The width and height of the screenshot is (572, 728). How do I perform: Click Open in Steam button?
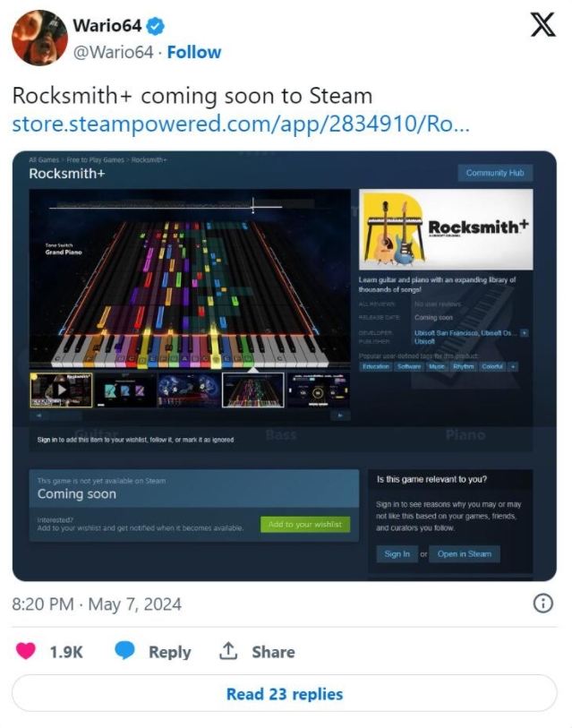click(x=465, y=554)
